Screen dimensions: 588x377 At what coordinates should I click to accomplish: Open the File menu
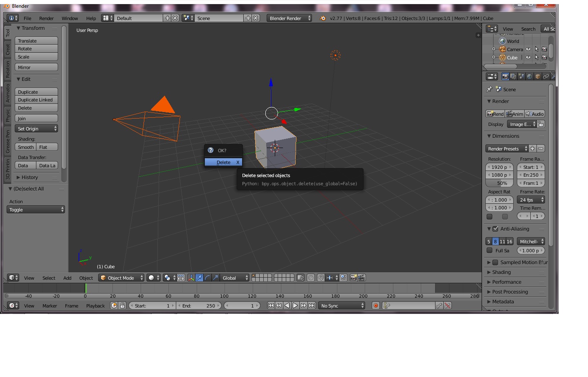point(27,18)
